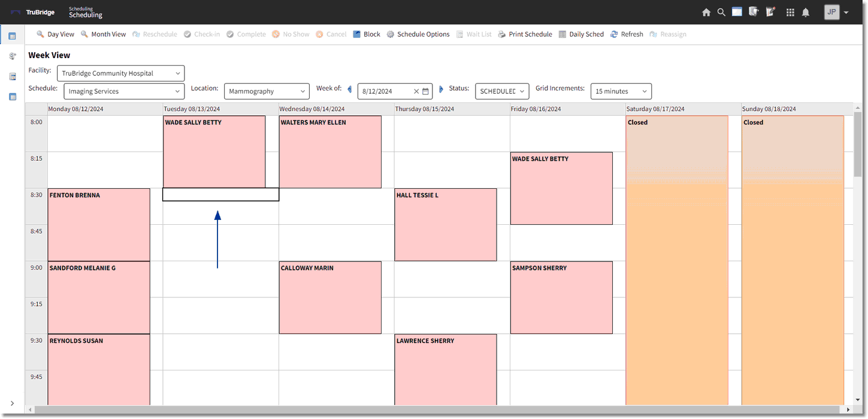Screen dimensions: 868x419
Task: Click the TruBridge logo
Action: [x=32, y=12]
